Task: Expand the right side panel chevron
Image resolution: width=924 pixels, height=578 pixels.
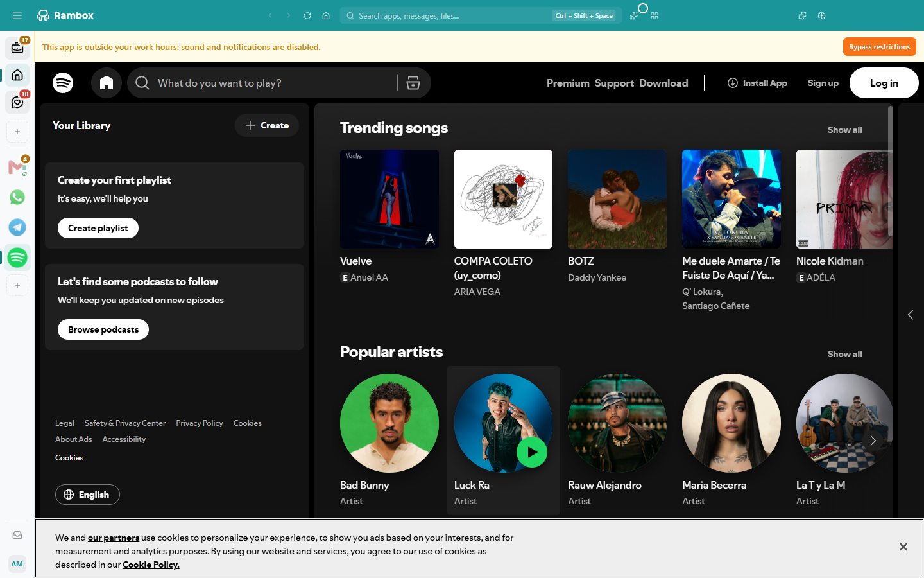Action: point(911,315)
